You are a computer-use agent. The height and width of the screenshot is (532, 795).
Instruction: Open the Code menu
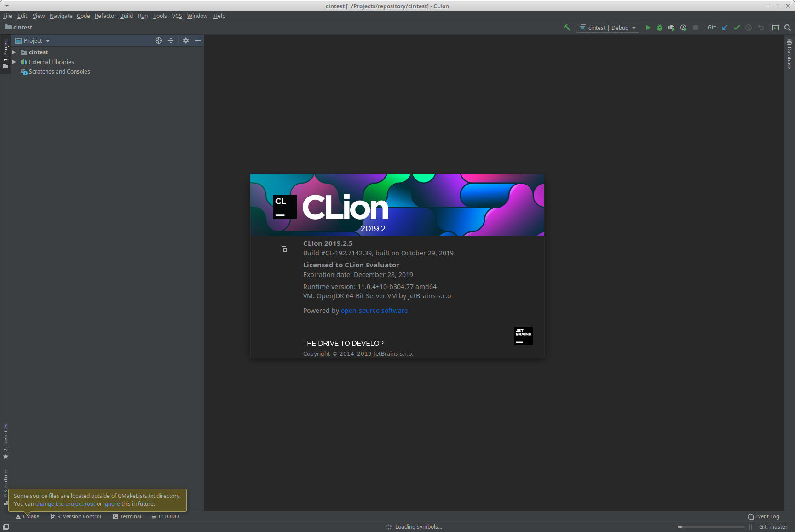coord(83,16)
